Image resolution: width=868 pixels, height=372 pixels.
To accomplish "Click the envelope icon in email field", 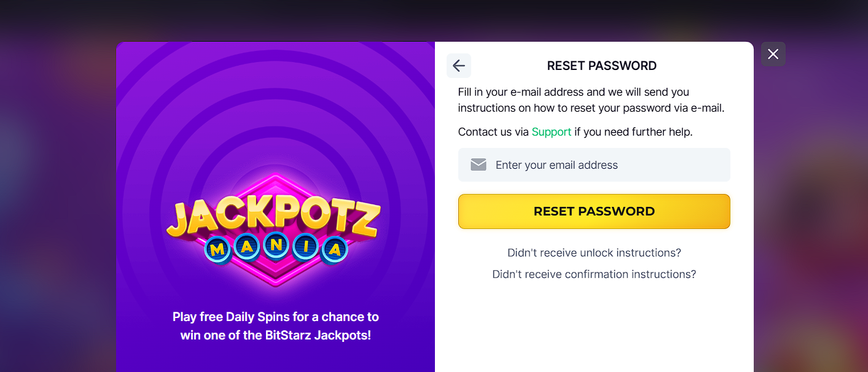I will 479,165.
